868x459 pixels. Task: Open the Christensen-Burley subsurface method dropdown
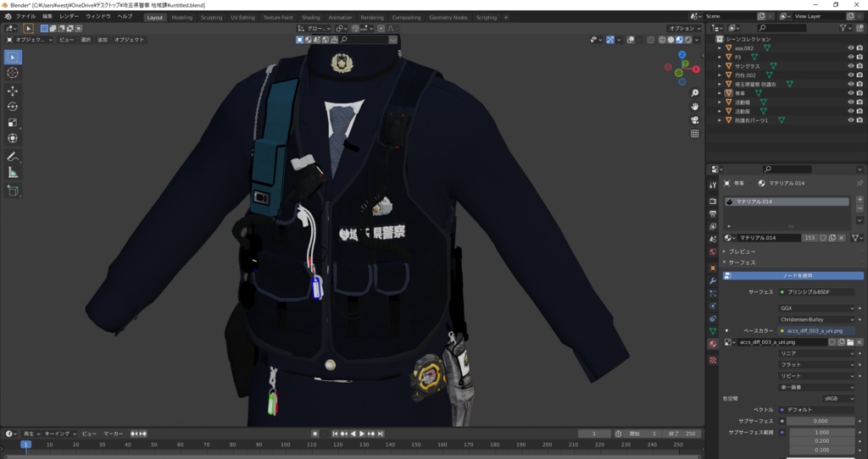coord(817,319)
